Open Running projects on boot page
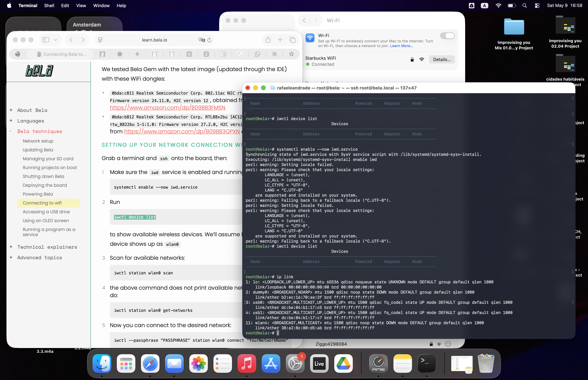Screen dimensions: 588x380 (50, 168)
